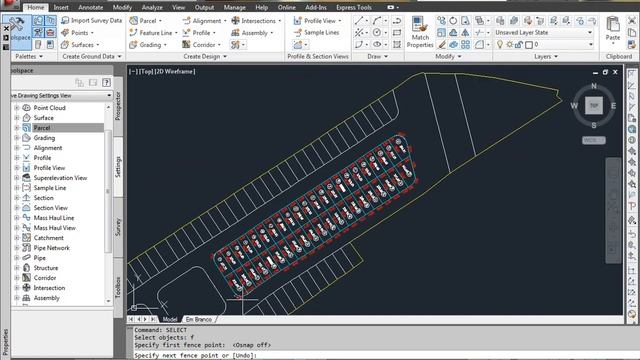Click the Rectangle draw tool
640x360 pixels.
click(x=397, y=32)
